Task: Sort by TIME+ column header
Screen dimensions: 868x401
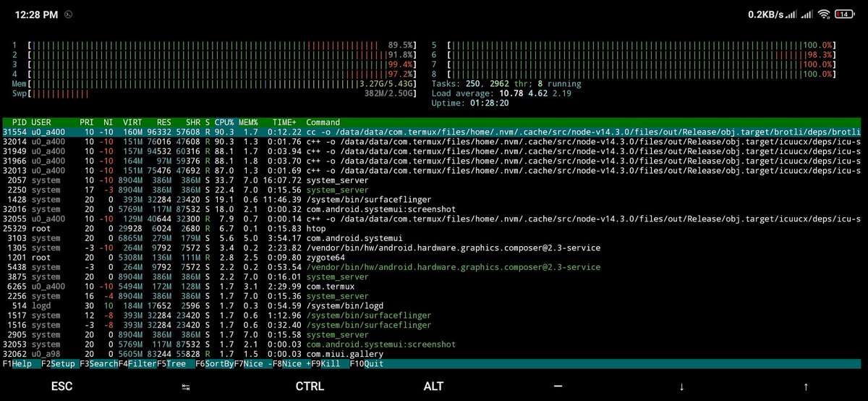Action: point(285,122)
